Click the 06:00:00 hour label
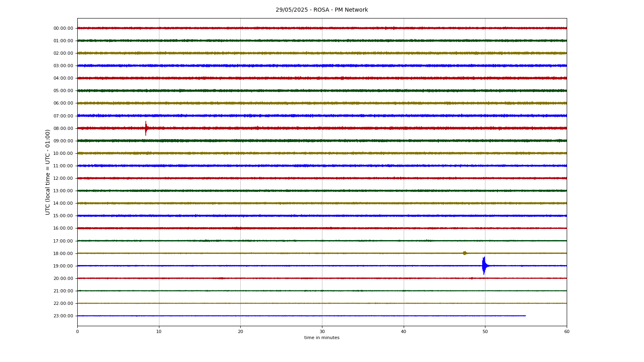This screenshot has height=362, width=644. pyautogui.click(x=63, y=103)
